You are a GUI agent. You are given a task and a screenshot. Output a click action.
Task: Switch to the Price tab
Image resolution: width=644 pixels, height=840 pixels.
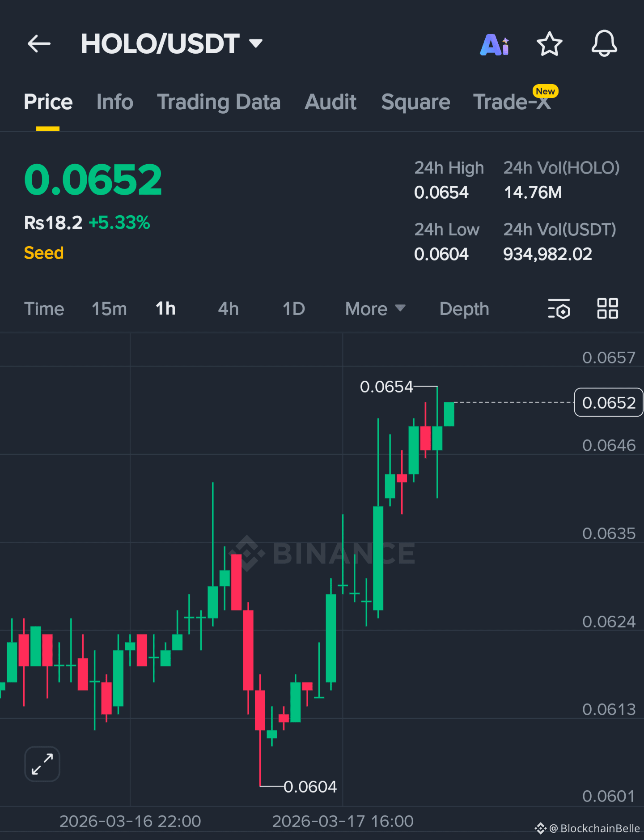point(48,102)
